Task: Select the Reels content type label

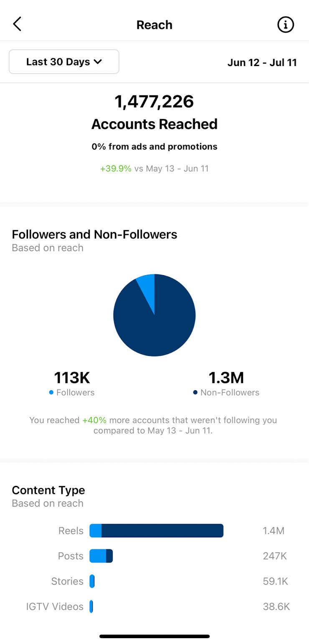Action: [x=71, y=531]
